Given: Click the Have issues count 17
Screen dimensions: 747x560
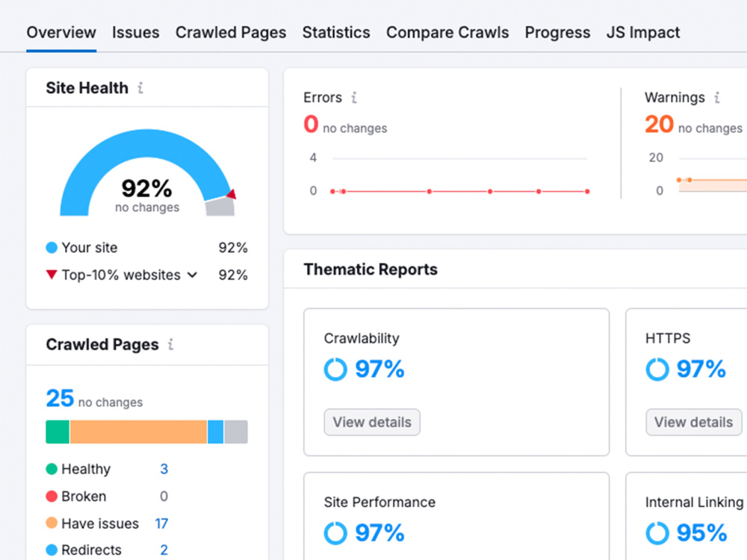Looking at the screenshot, I should (x=161, y=523).
